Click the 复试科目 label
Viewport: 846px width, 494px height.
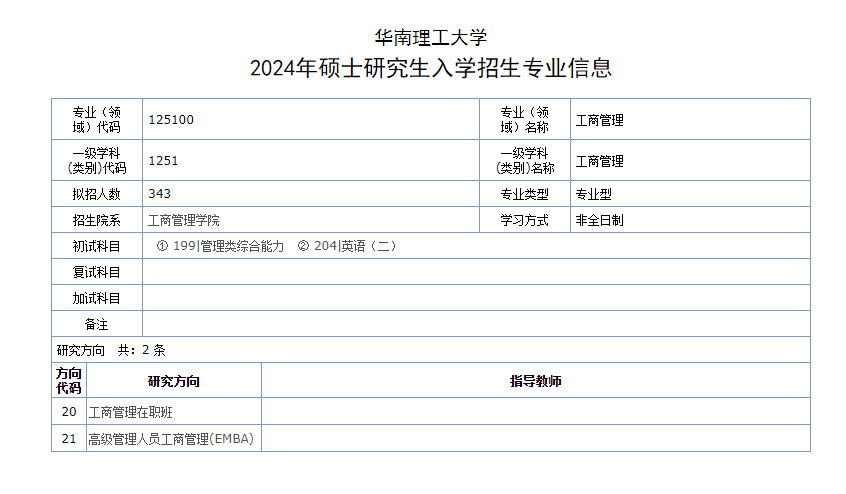click(x=97, y=272)
